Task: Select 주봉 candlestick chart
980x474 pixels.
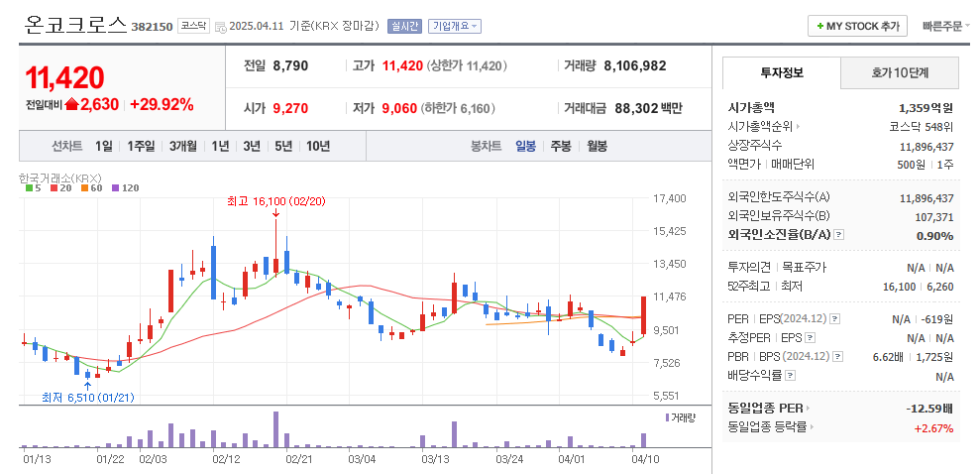Action: coord(561,147)
